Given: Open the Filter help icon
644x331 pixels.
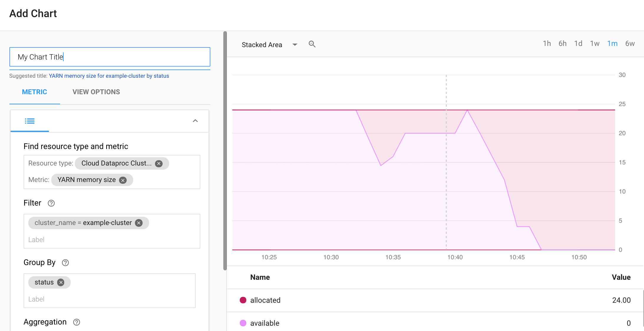Looking at the screenshot, I should click(51, 203).
